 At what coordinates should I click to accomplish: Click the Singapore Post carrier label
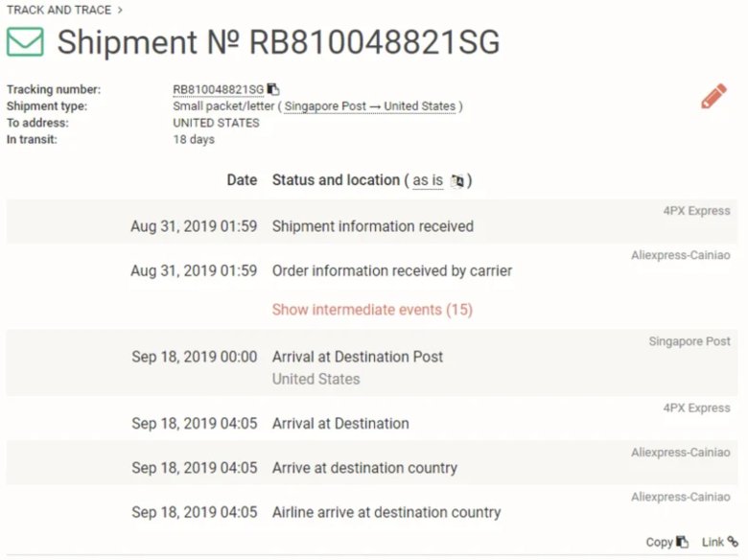689,341
